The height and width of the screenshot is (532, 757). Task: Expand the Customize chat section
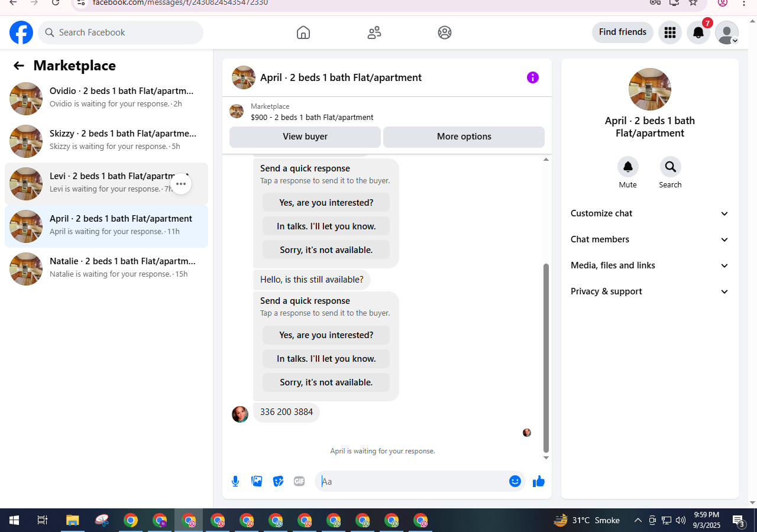coord(650,213)
